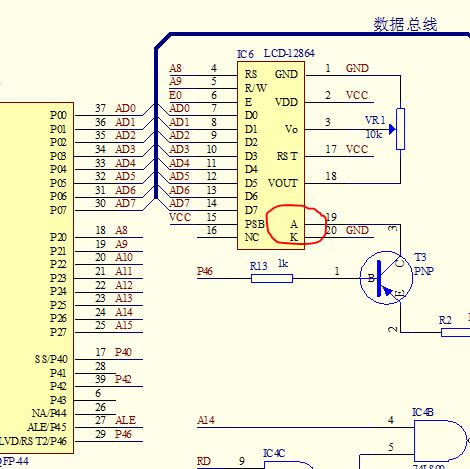This screenshot has width=470, height=469.
Task: Click the LVD/RST2/P46 pin name
Action: pyautogui.click(x=33, y=441)
